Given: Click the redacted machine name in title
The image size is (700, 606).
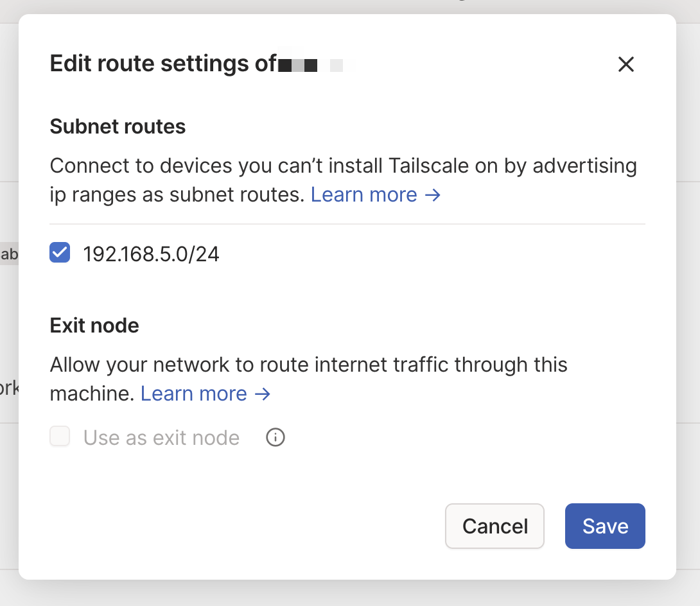Looking at the screenshot, I should (x=311, y=65).
